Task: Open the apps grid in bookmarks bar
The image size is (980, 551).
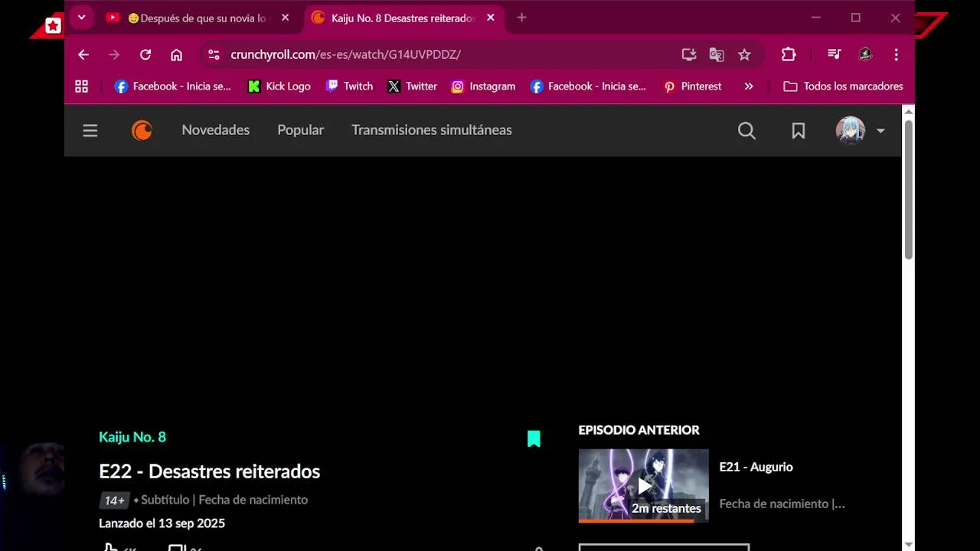Action: 81,86
